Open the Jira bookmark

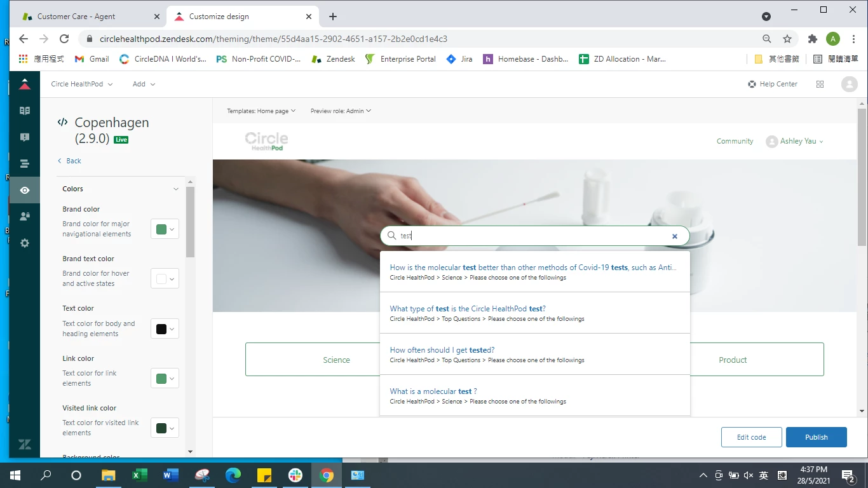click(459, 59)
